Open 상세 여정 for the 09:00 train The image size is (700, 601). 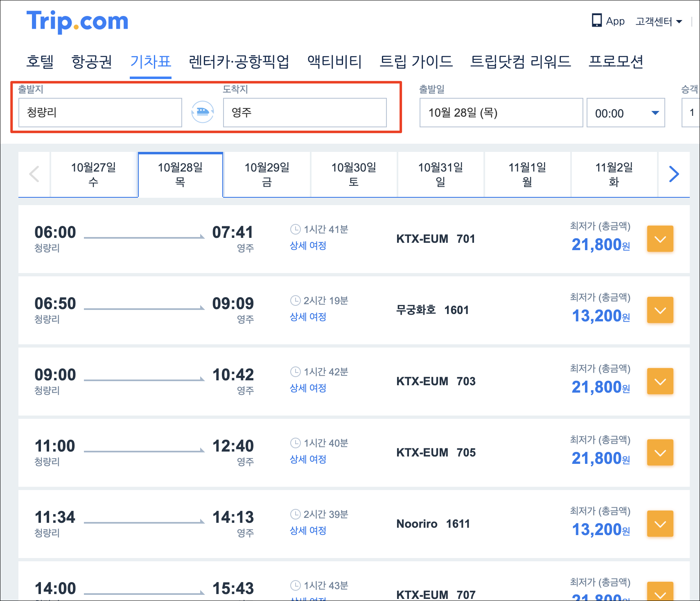(308, 388)
